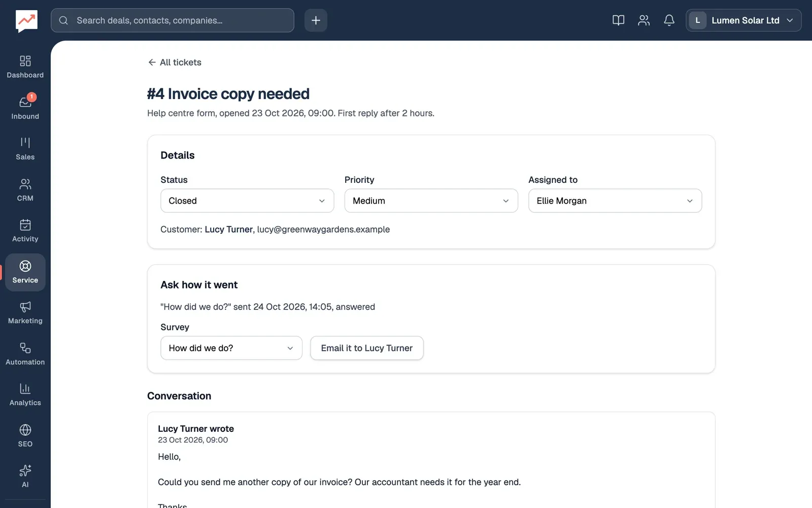The height and width of the screenshot is (508, 812).
Task: Open the Activity calendar section
Action: coord(25,231)
